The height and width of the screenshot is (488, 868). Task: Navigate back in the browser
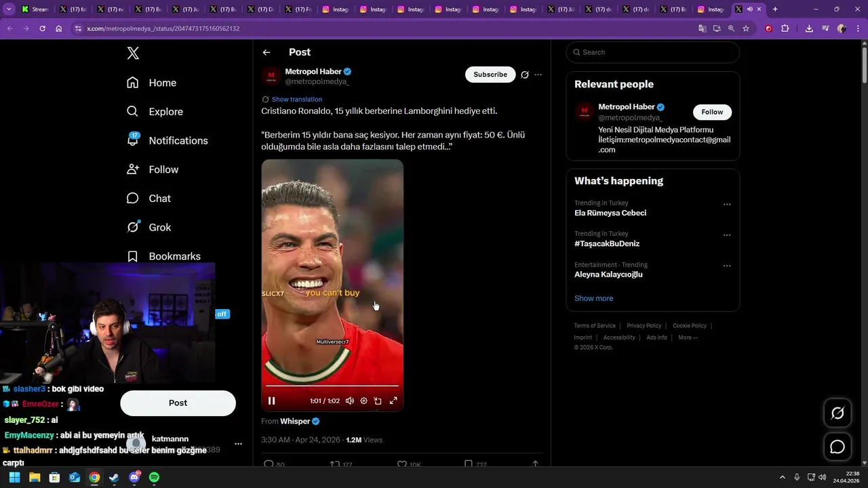tap(9, 28)
